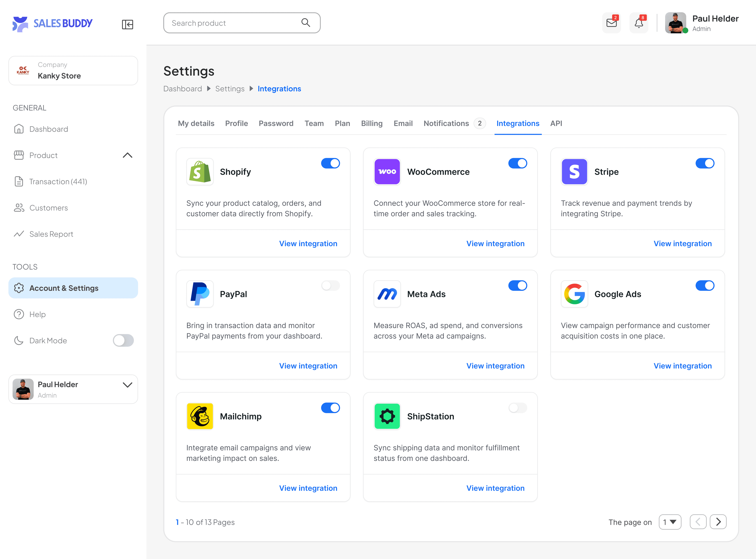Click the Meta Ads logo icon

tap(387, 294)
